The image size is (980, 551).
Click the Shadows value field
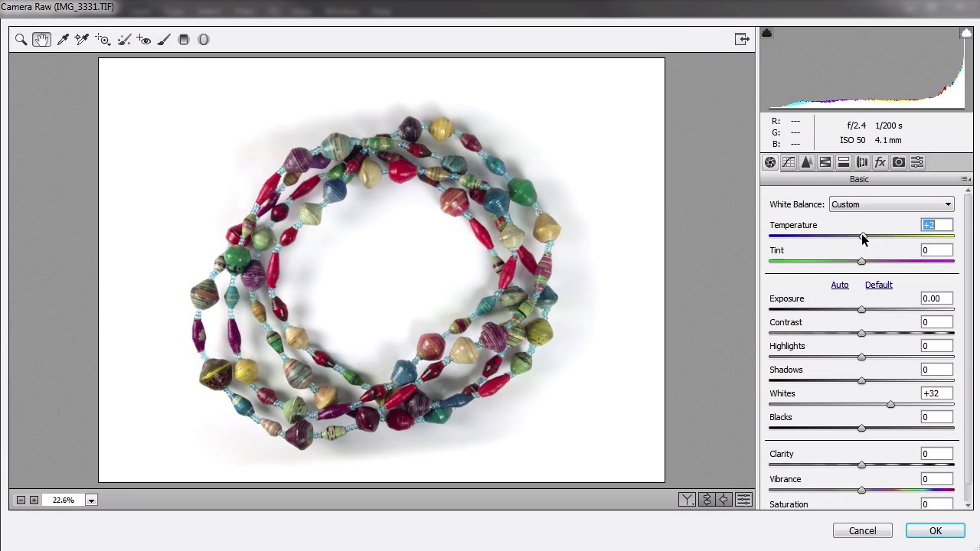(x=937, y=370)
